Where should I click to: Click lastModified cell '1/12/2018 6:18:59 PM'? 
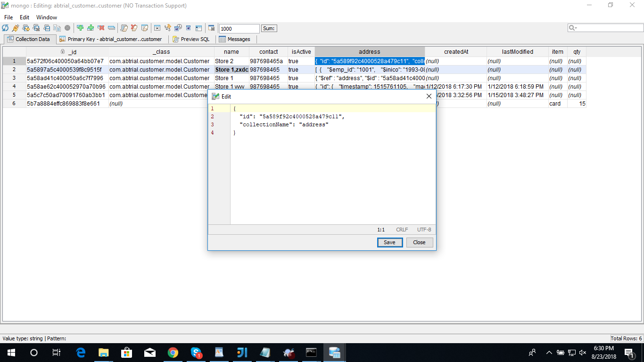[x=518, y=87]
